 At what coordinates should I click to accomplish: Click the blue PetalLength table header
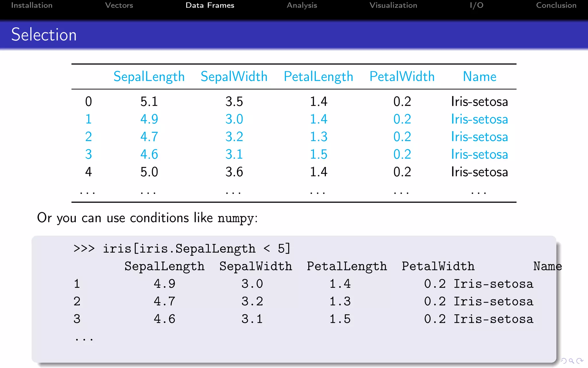[x=318, y=77]
